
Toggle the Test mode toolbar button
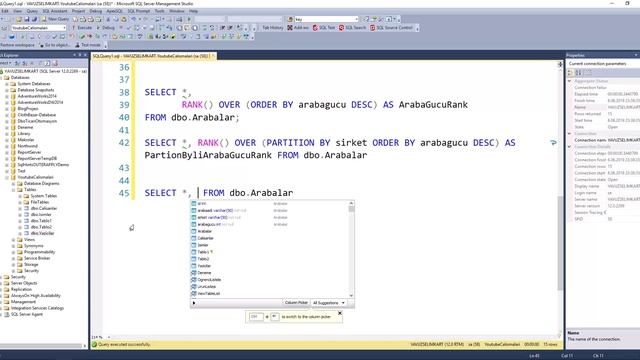point(87,45)
